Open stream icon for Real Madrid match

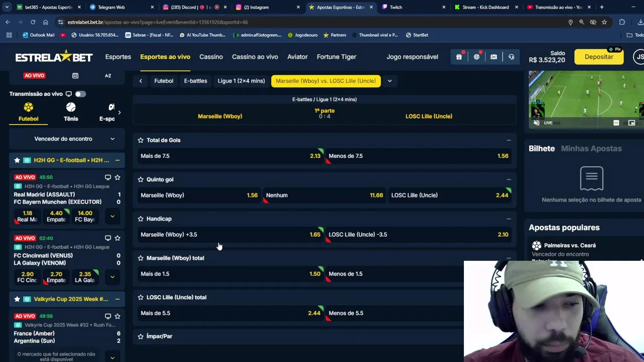pos(108,177)
